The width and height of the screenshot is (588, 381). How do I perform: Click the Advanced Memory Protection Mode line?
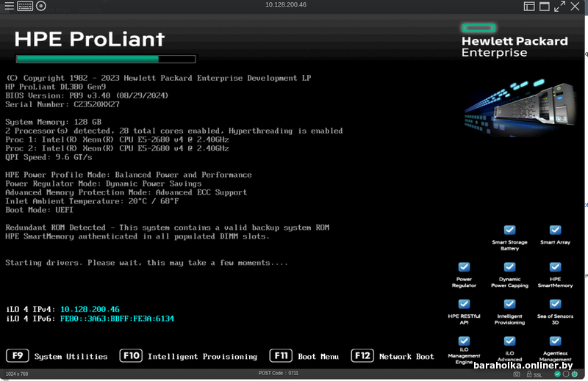(126, 192)
